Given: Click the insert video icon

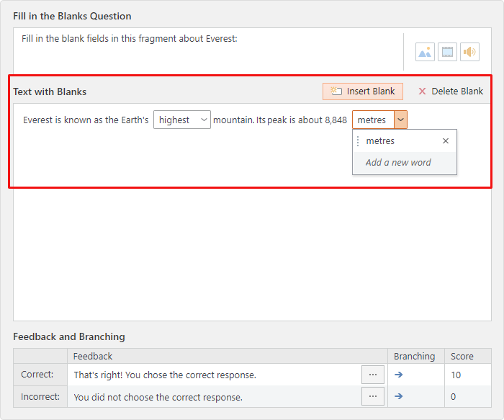Looking at the screenshot, I should (447, 52).
